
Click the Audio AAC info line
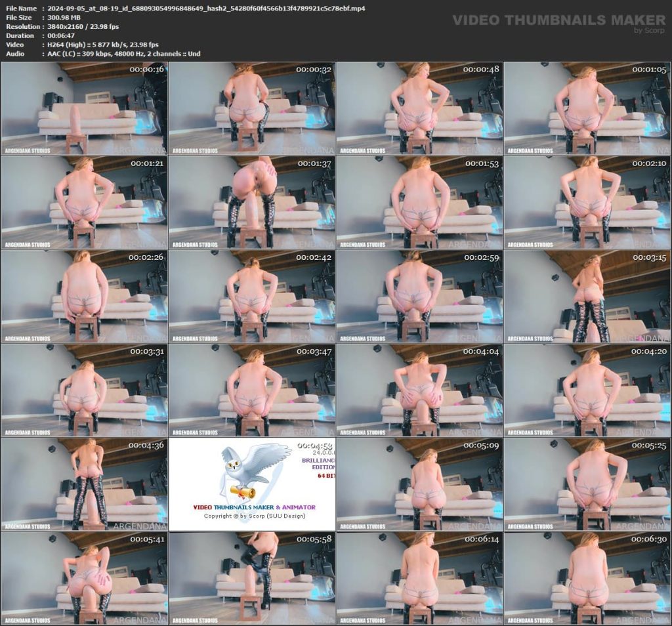tap(125, 54)
